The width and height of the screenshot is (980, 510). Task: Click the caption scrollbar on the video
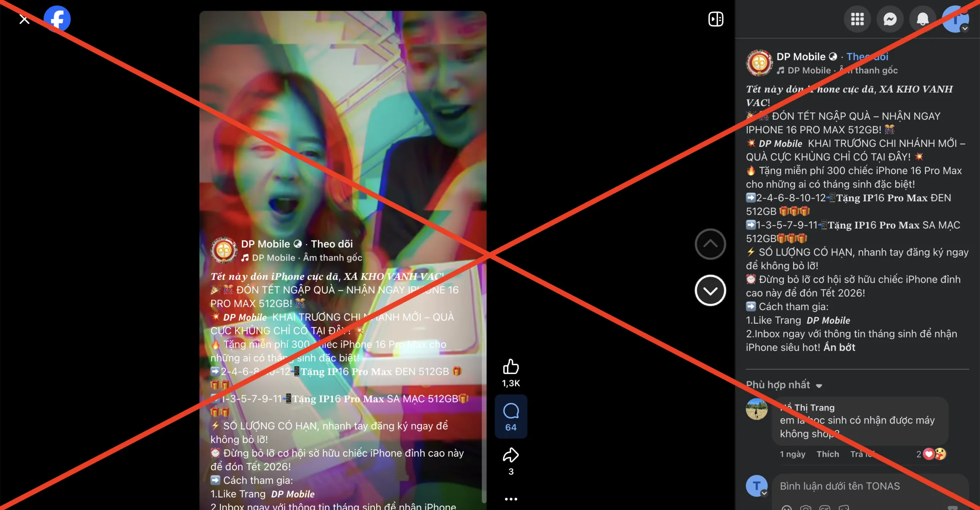(484, 383)
